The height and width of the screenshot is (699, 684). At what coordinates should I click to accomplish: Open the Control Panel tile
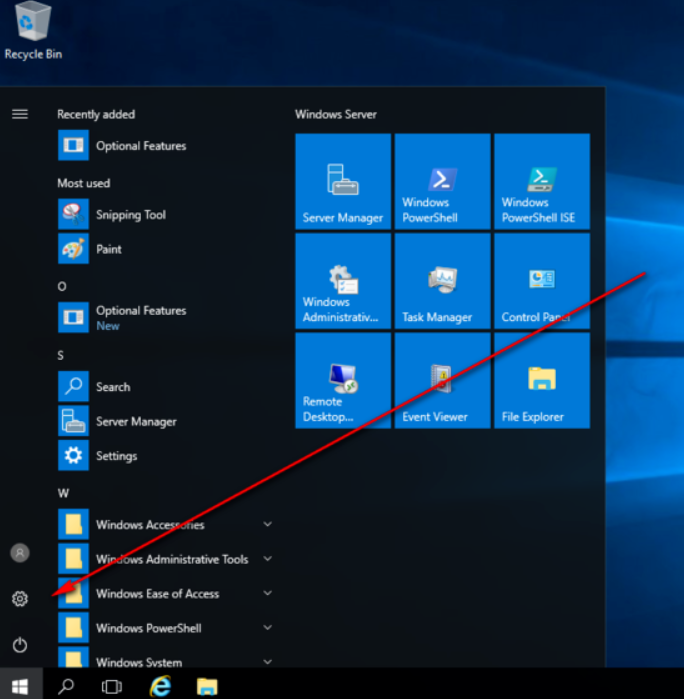click(542, 281)
